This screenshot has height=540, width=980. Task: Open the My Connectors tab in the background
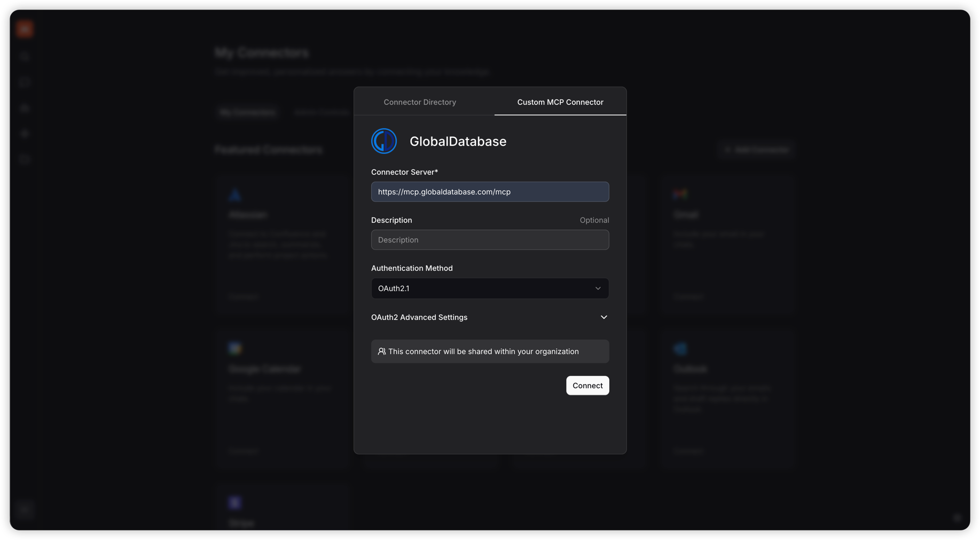click(247, 112)
